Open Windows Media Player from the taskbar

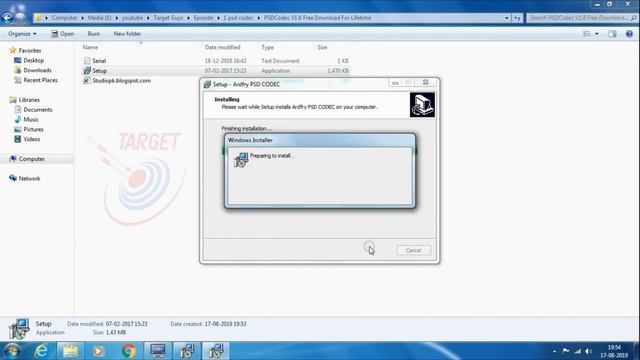coord(98,351)
